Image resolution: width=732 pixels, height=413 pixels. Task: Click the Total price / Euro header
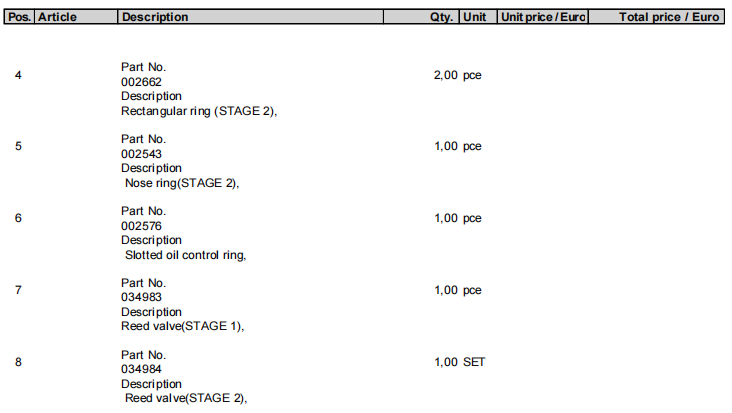(x=669, y=17)
